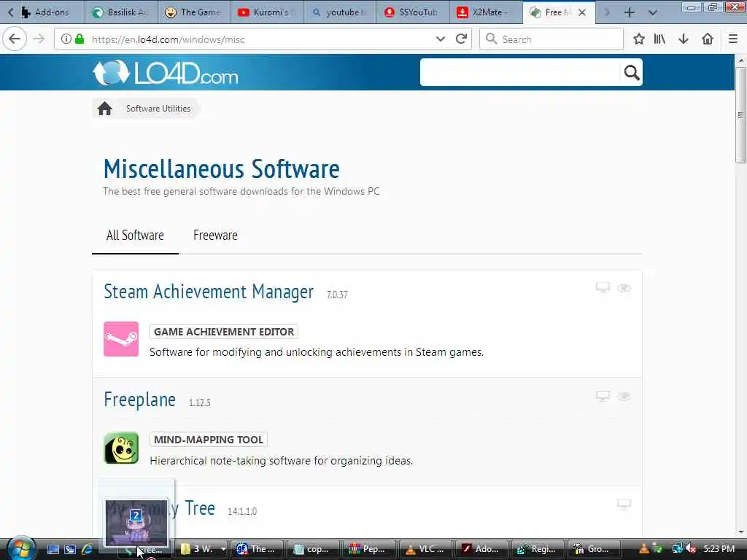Expand the 3 W. taskbar group arrow
The height and width of the screenshot is (560, 747).
[x=223, y=549]
